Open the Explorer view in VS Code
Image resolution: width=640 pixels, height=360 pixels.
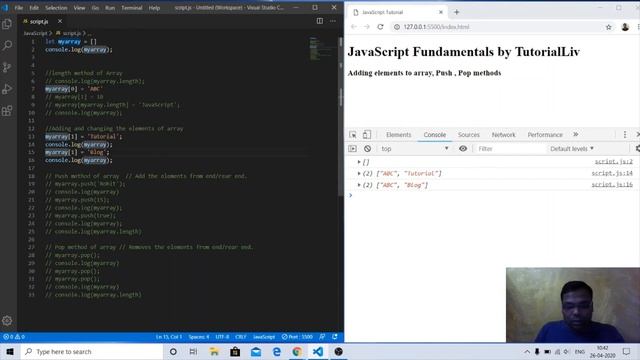7,24
